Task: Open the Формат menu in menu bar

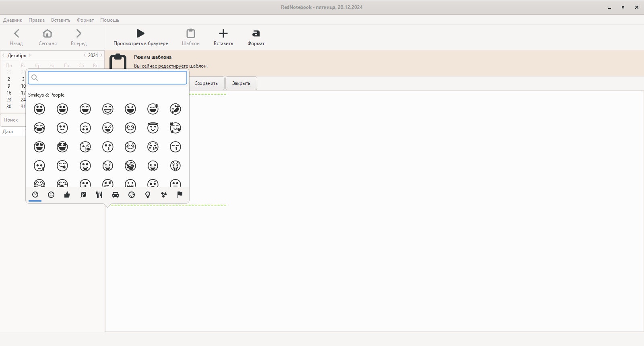Action: click(85, 20)
